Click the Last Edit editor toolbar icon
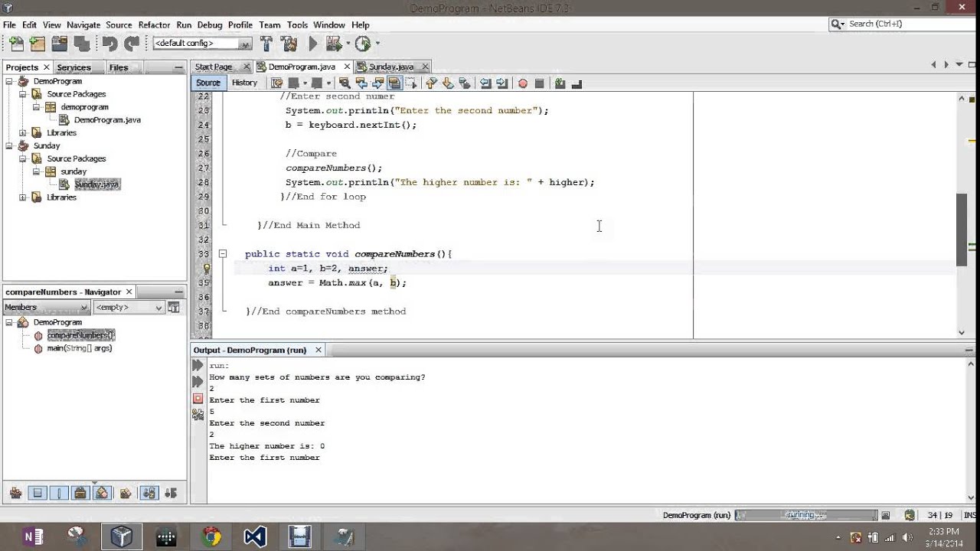 point(276,83)
